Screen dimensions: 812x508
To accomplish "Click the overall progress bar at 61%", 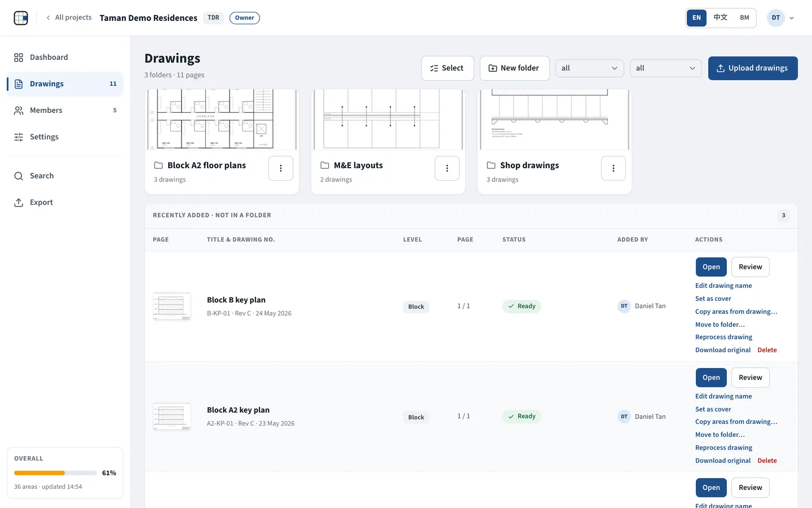I will pos(55,473).
